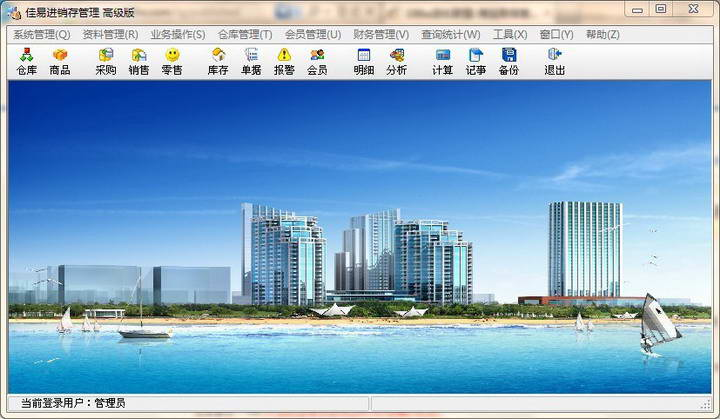
Task: Open the 仓库 warehouse toolbar icon
Action: click(x=27, y=62)
